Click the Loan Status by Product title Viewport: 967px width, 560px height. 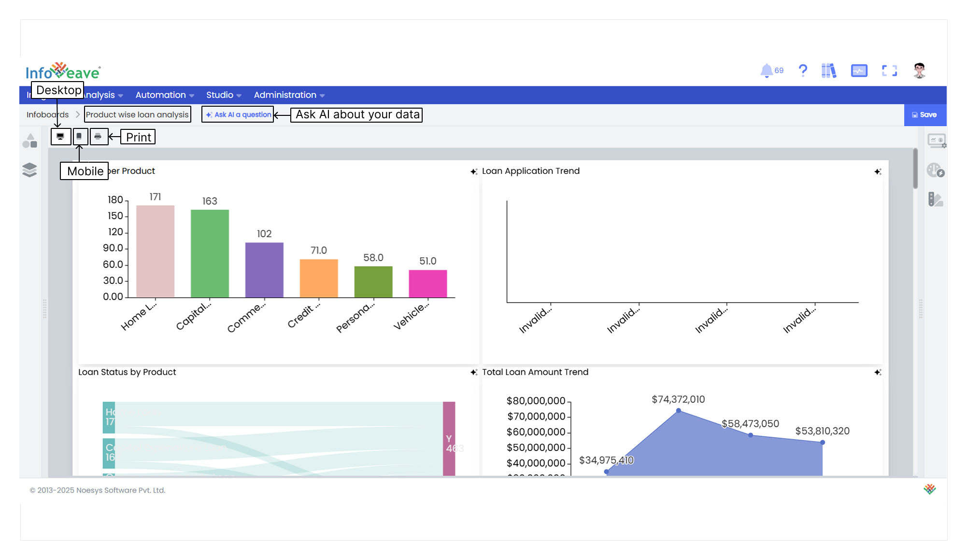tap(127, 372)
